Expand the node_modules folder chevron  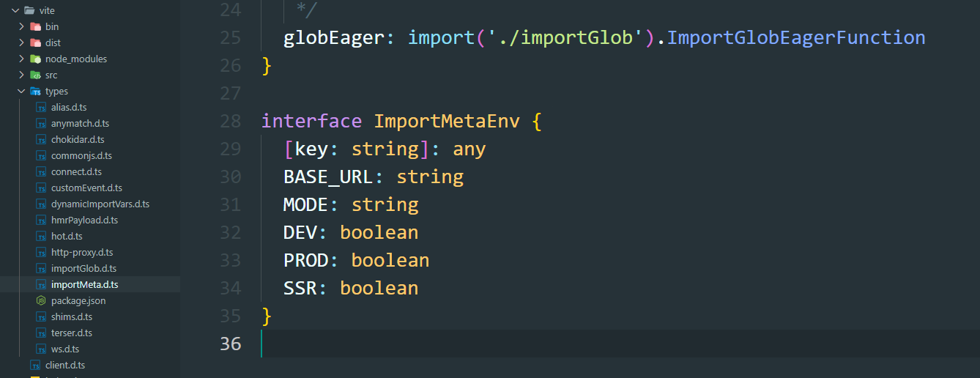tap(21, 59)
